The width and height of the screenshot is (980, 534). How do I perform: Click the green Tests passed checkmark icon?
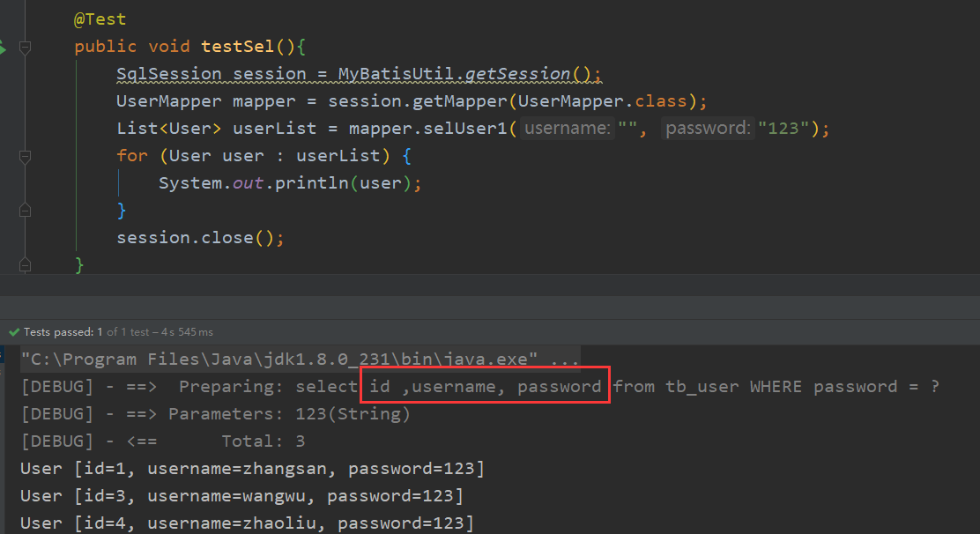pyautogui.click(x=14, y=332)
